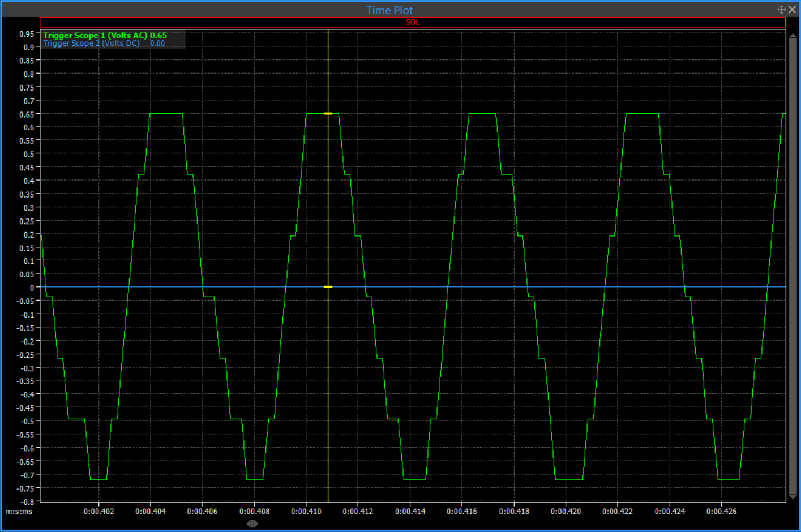Click the yellow cursor marker at 0.65
The height and width of the screenshot is (532, 801).
328,114
